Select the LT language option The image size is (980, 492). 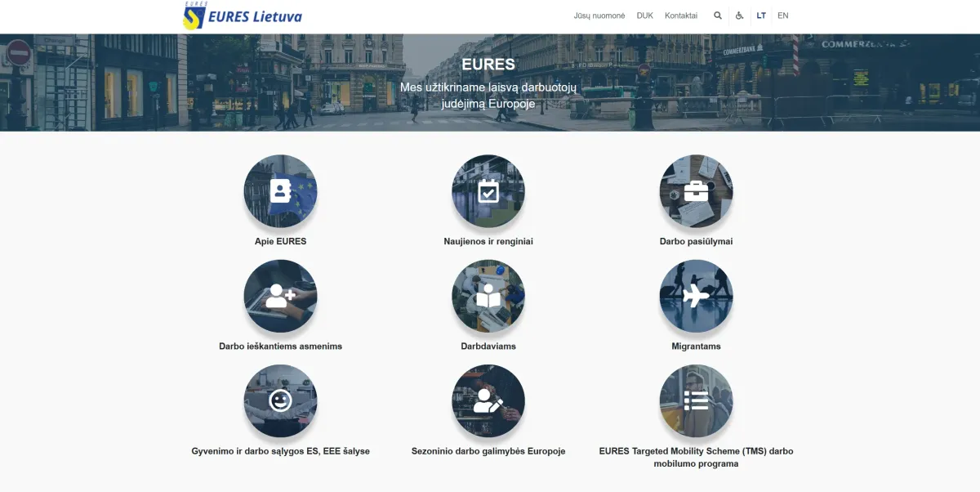pos(761,16)
